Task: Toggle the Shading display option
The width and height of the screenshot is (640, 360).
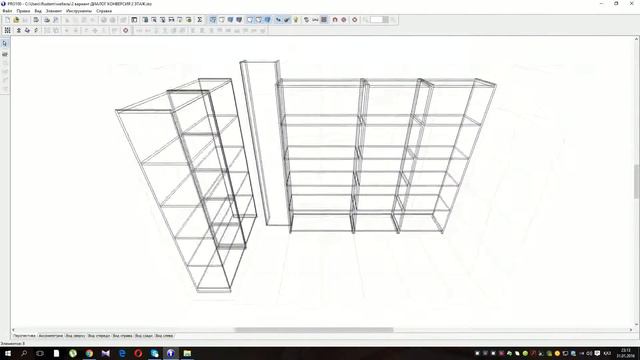Action: tap(267, 20)
